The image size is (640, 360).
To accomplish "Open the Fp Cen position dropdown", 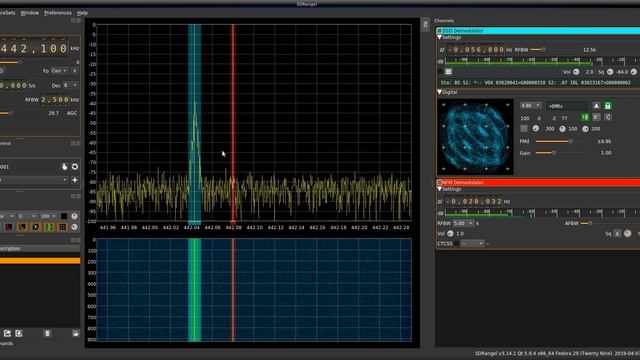I will coord(60,71).
